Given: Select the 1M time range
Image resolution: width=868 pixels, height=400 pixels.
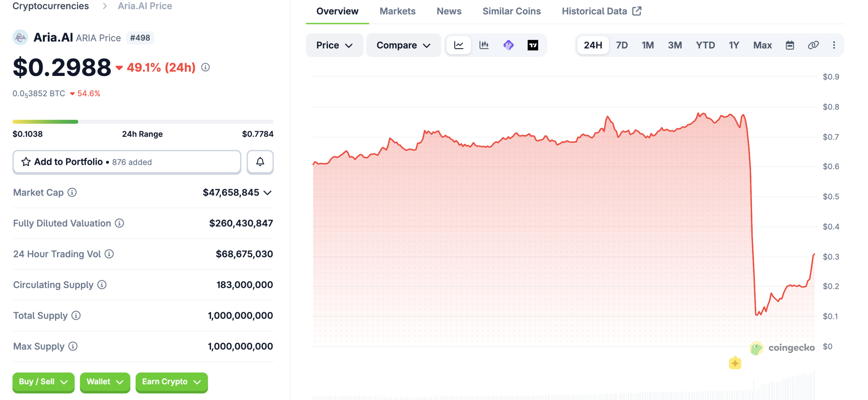Looking at the screenshot, I should (x=647, y=45).
